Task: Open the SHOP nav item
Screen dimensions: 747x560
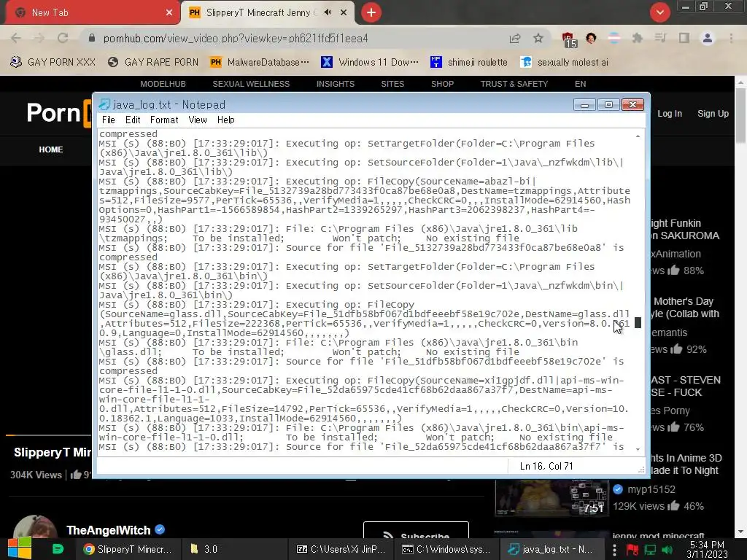Action: click(442, 84)
